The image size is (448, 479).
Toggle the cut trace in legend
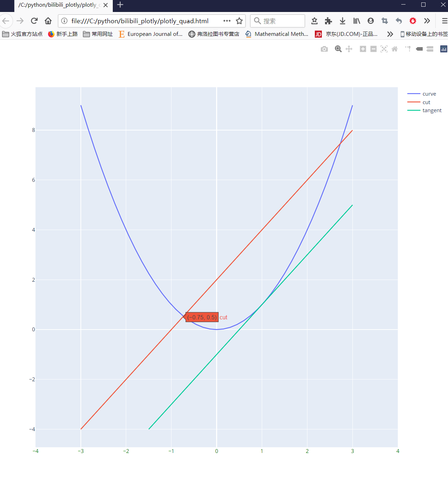(x=419, y=102)
